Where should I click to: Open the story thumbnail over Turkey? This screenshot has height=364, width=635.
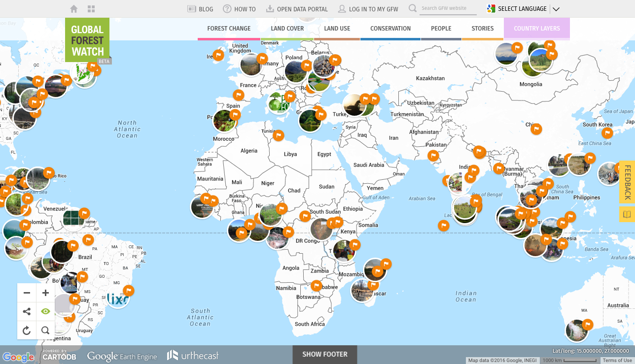[354, 105]
